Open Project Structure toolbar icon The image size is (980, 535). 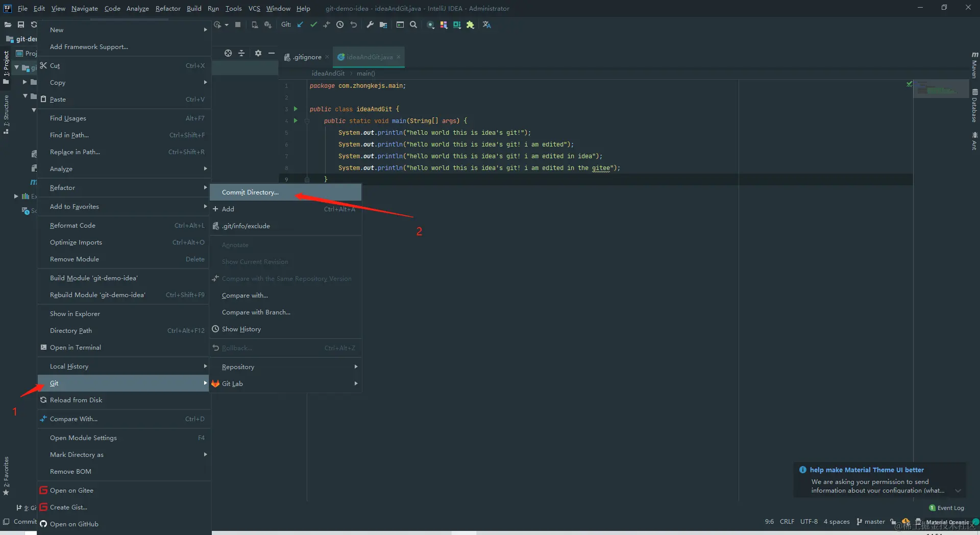coord(383,25)
